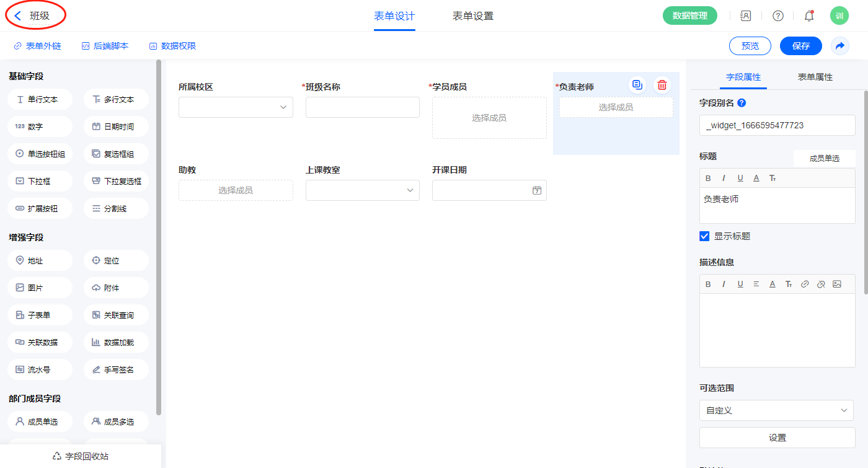The image size is (868, 468).
Task: Expand the 所属校区 dropdown
Action: click(x=236, y=107)
